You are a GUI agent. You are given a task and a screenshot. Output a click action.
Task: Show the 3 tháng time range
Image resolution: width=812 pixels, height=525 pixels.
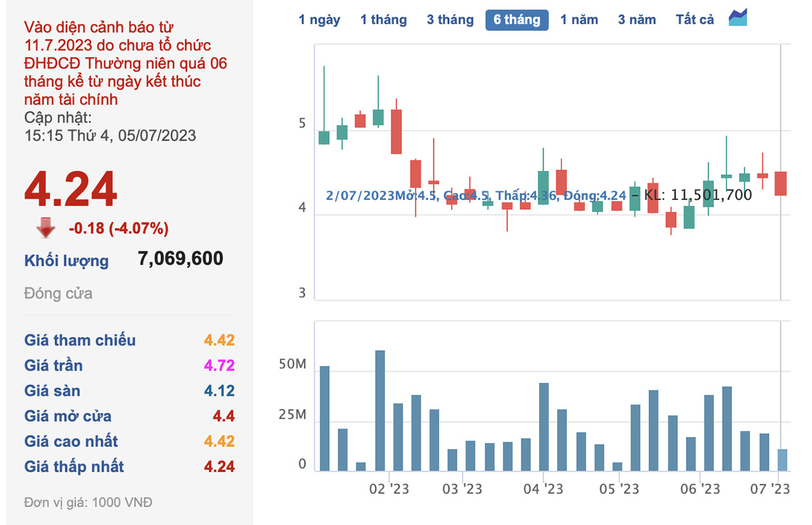click(x=450, y=20)
